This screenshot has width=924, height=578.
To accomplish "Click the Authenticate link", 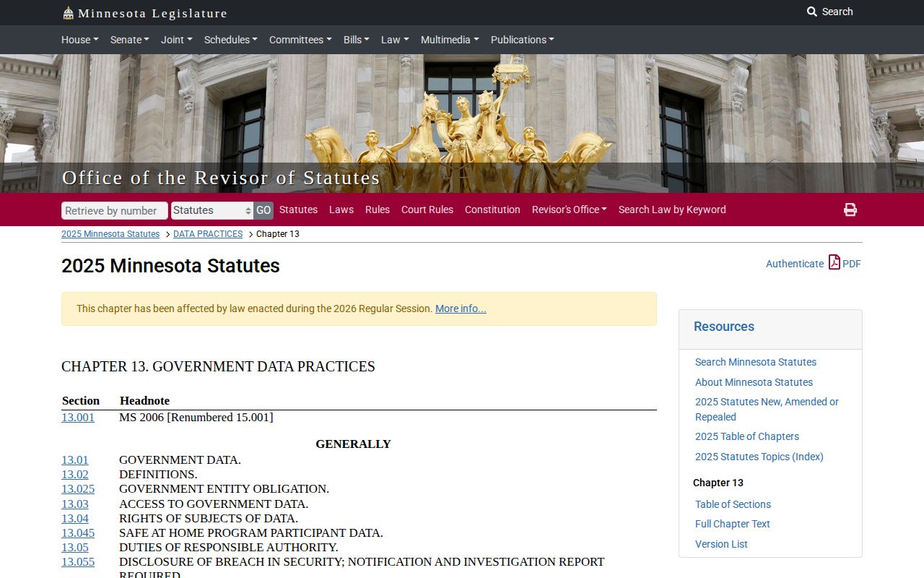I will point(795,264).
